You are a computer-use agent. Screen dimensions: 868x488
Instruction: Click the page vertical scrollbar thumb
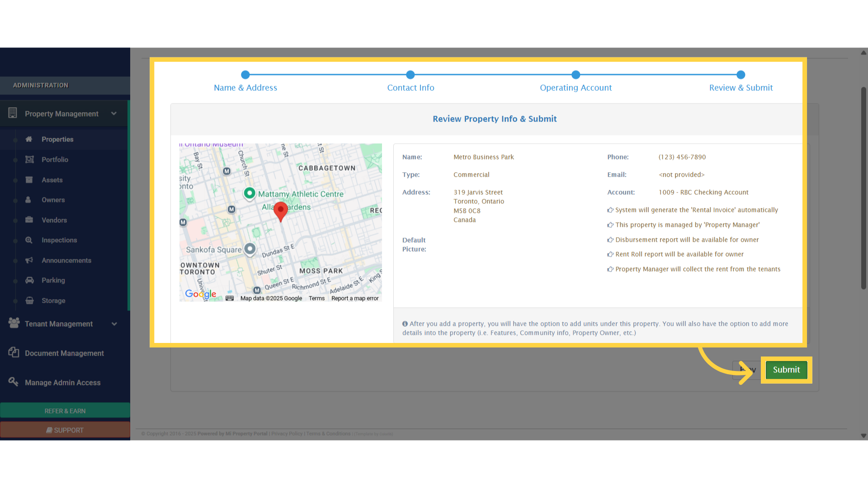coord(863,188)
